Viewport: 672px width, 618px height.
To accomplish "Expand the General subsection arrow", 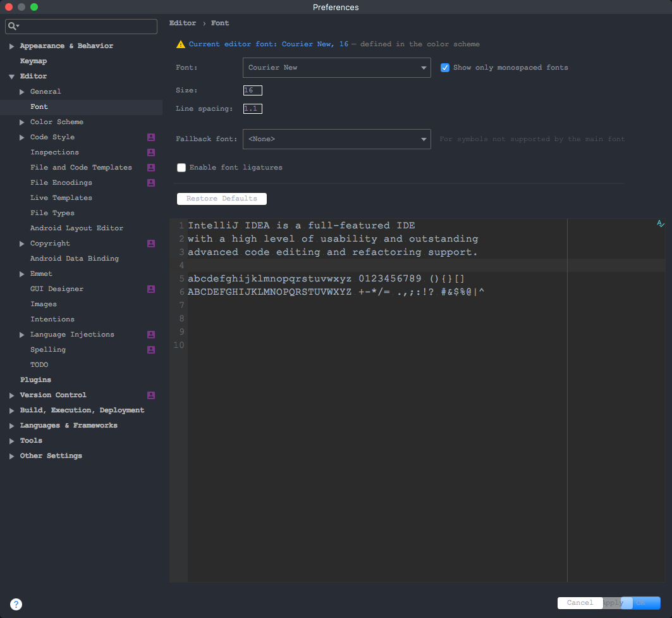I will [22, 92].
